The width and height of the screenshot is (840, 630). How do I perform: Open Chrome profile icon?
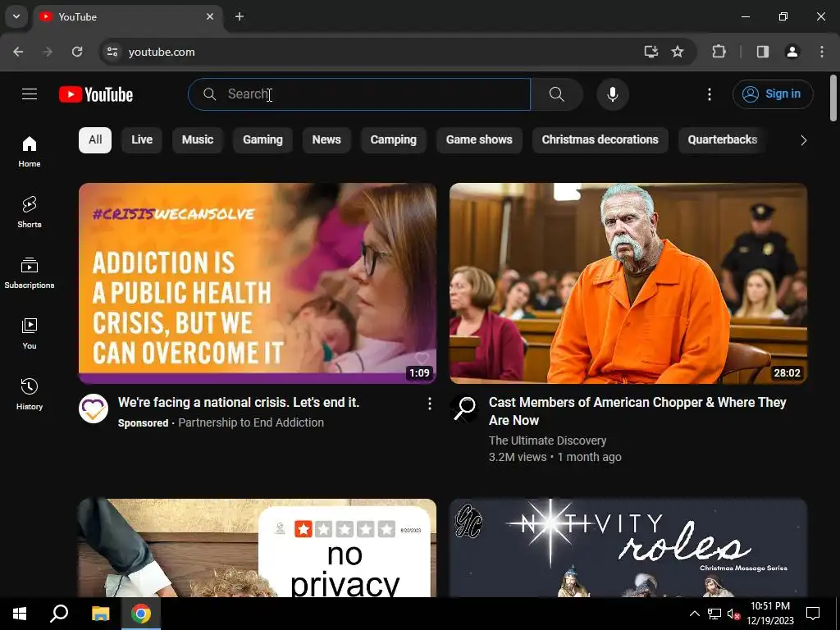792,52
